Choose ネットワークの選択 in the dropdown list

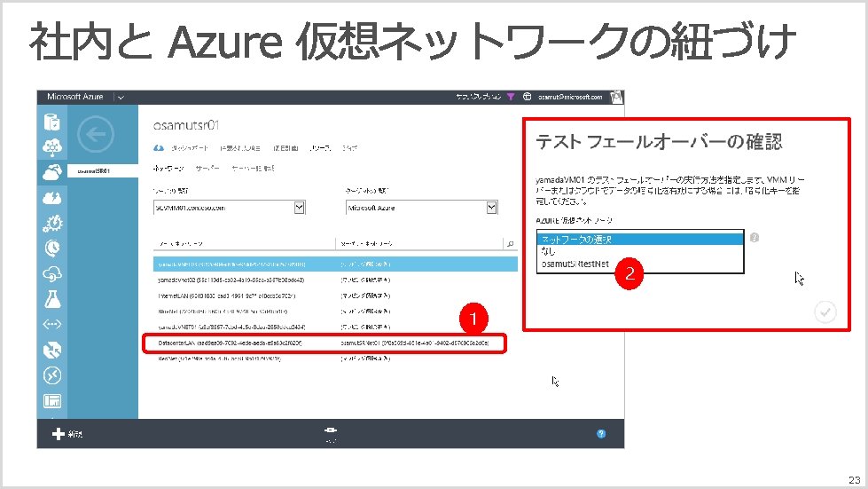[x=640, y=240]
